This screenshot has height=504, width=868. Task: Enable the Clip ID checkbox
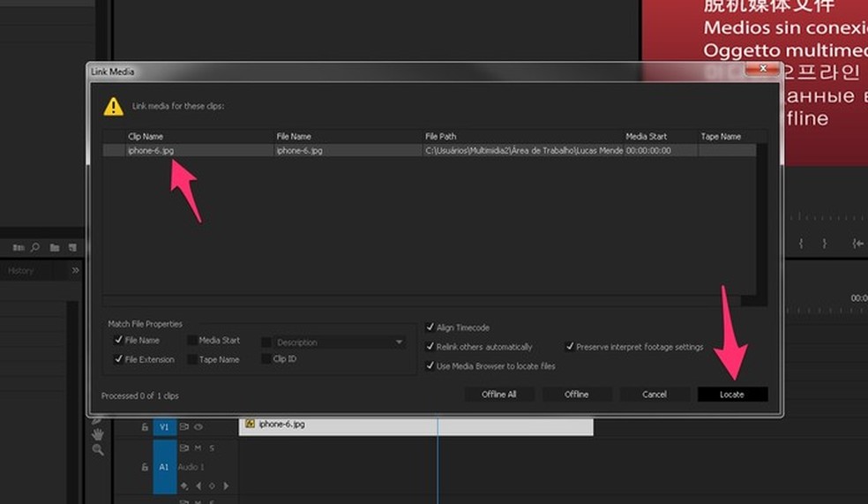coord(266,359)
